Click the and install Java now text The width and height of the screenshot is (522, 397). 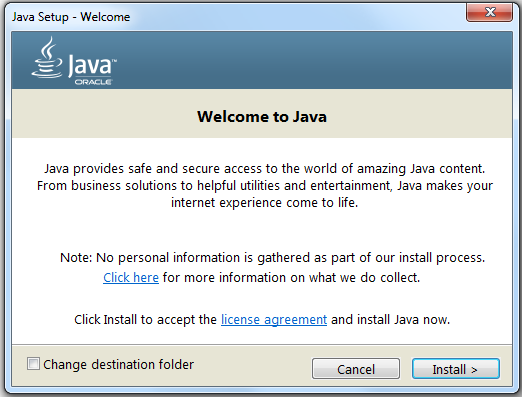pyautogui.click(x=390, y=320)
